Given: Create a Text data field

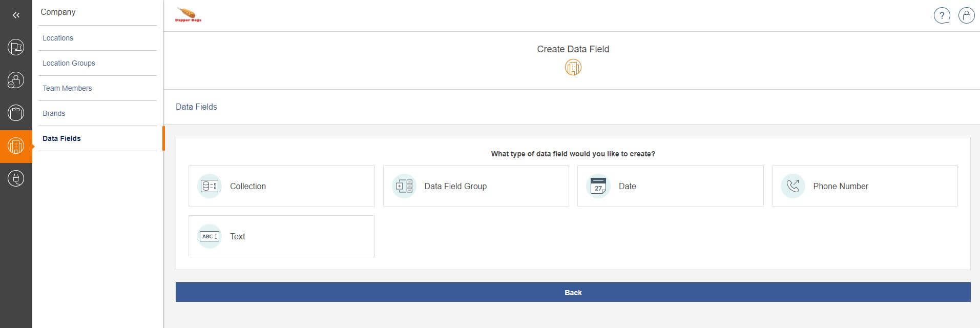Looking at the screenshot, I should pos(281,236).
